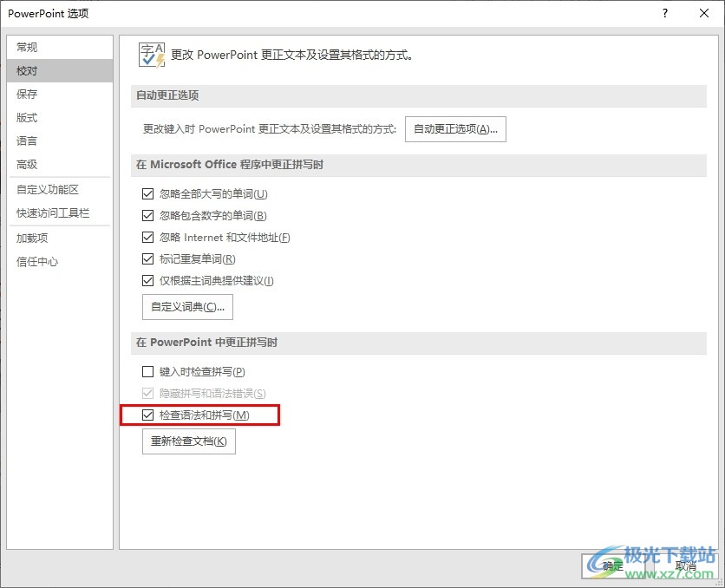Toggle 忽略包含数字的单词 checkbox
Image resolution: width=725 pixels, height=588 pixels.
148,215
